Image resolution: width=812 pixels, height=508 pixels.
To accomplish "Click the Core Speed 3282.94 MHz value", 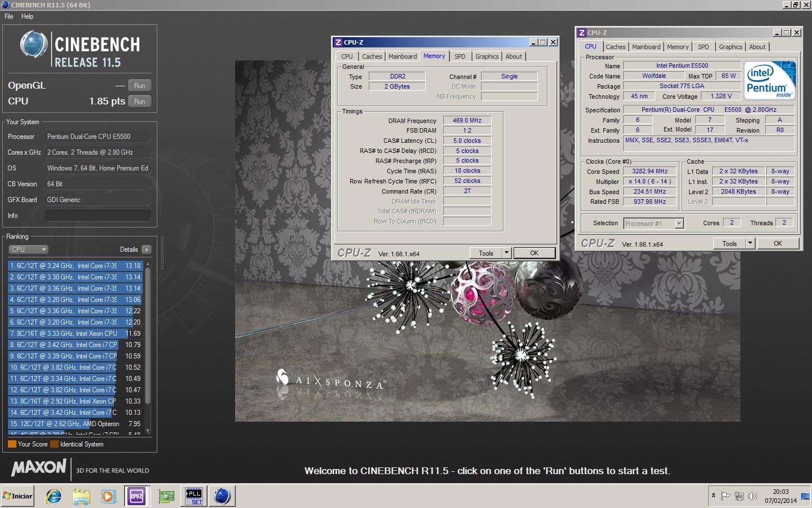I will 650,172.
